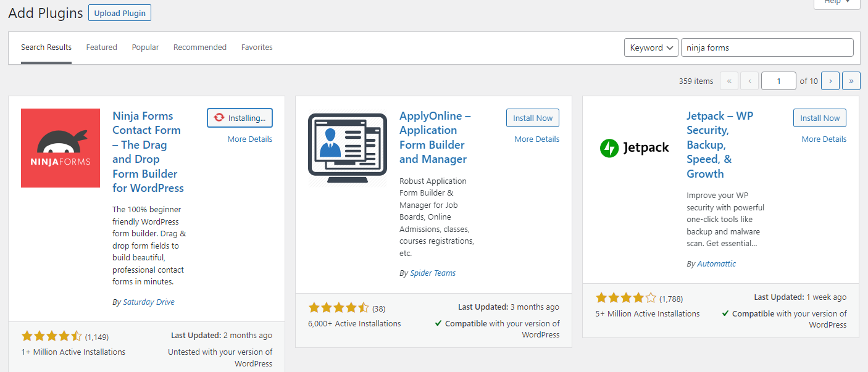
Task: Click 5+ Million Active Installations text
Action: pos(648,314)
